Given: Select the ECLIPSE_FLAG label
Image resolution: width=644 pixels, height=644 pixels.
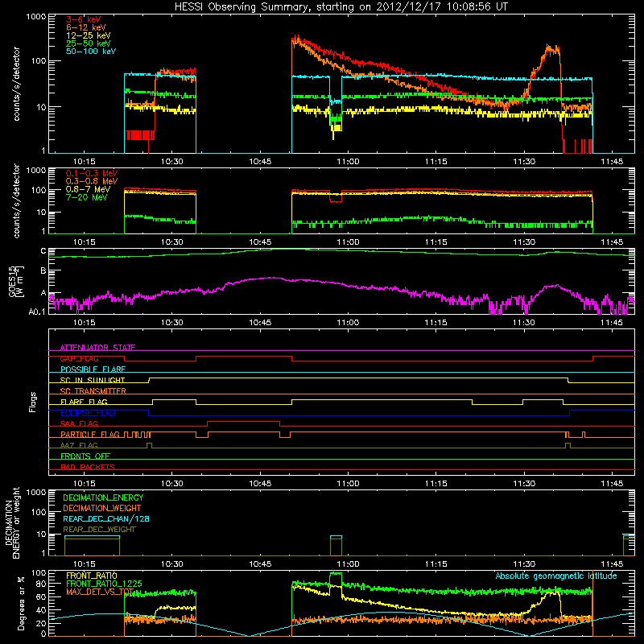Looking at the screenshot, I should tap(88, 413).
